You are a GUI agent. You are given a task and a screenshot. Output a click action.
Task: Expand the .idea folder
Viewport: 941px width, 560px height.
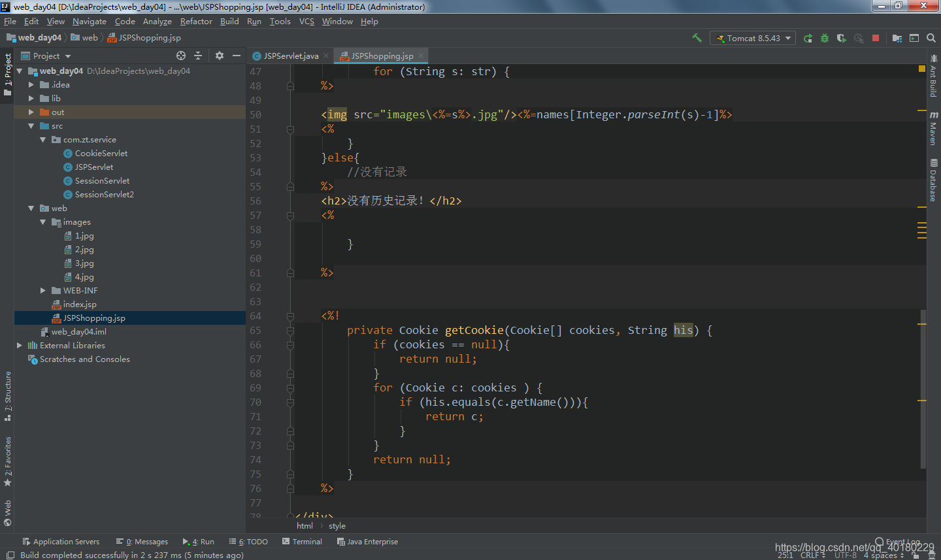pos(31,84)
